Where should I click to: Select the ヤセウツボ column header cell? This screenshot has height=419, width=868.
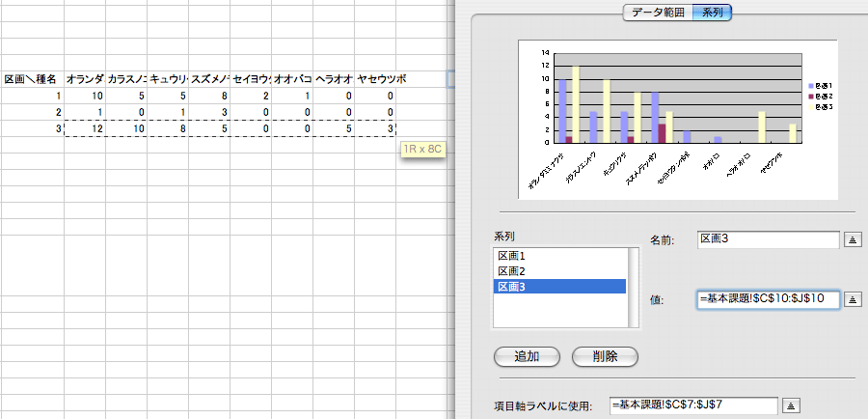[x=376, y=79]
